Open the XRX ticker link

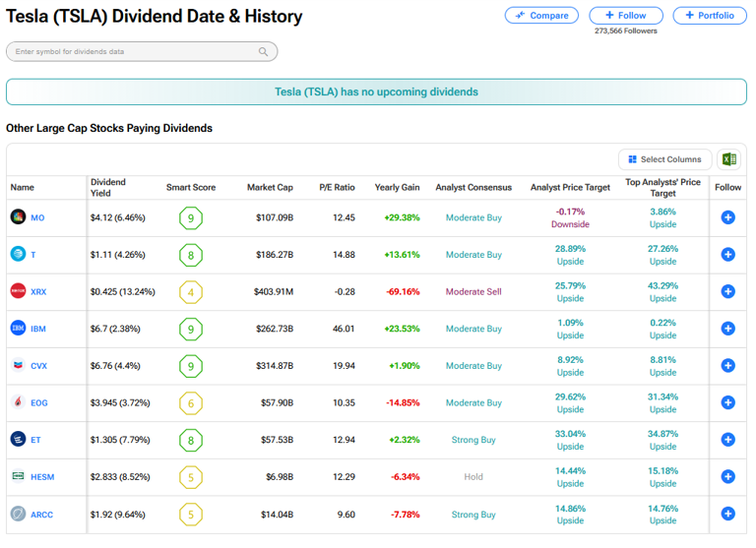[x=38, y=292]
